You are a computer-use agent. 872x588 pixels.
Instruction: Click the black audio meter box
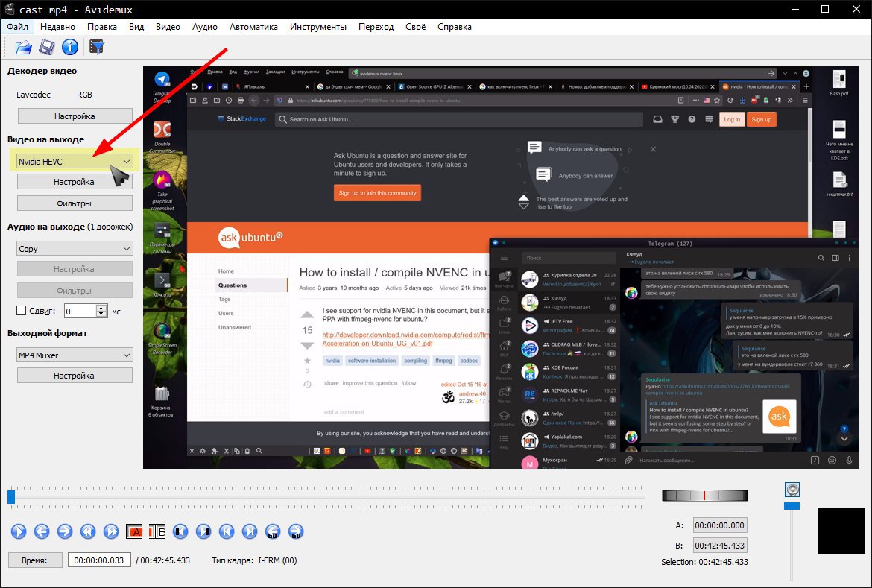pos(841,531)
